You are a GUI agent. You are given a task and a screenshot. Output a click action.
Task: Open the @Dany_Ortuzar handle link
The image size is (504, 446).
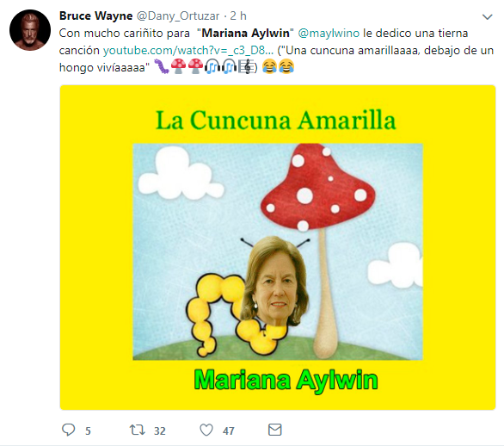178,15
